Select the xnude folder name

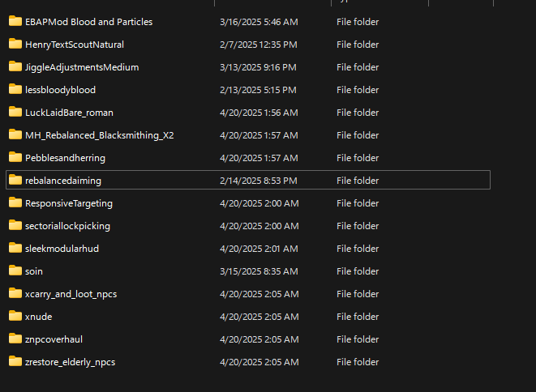point(38,317)
